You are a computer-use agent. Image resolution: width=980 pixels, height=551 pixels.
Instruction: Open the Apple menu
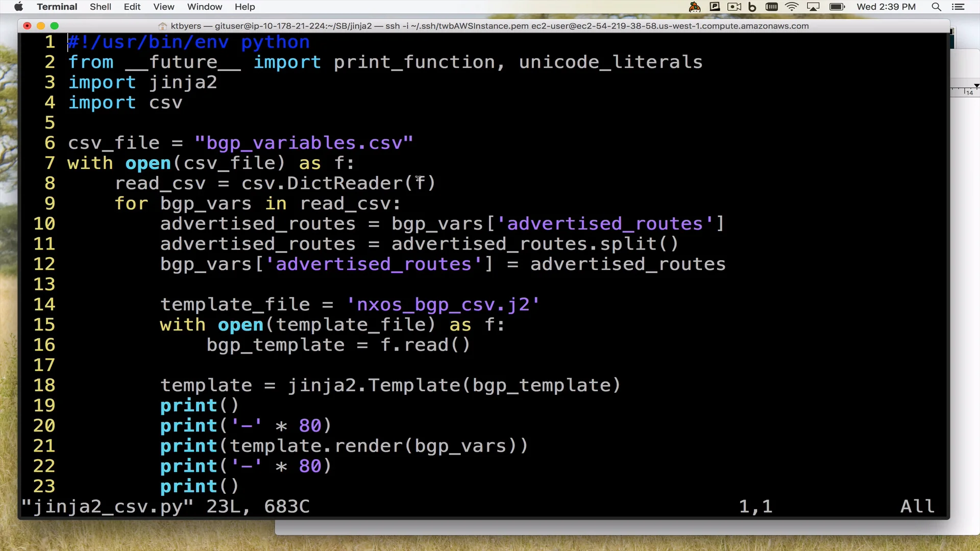point(18,7)
